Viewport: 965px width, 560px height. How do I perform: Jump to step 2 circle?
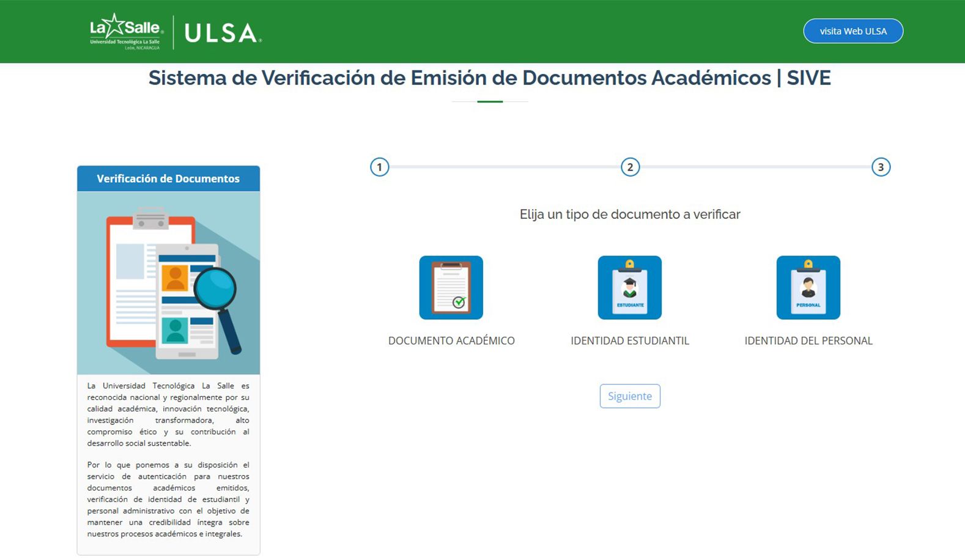[x=630, y=167]
